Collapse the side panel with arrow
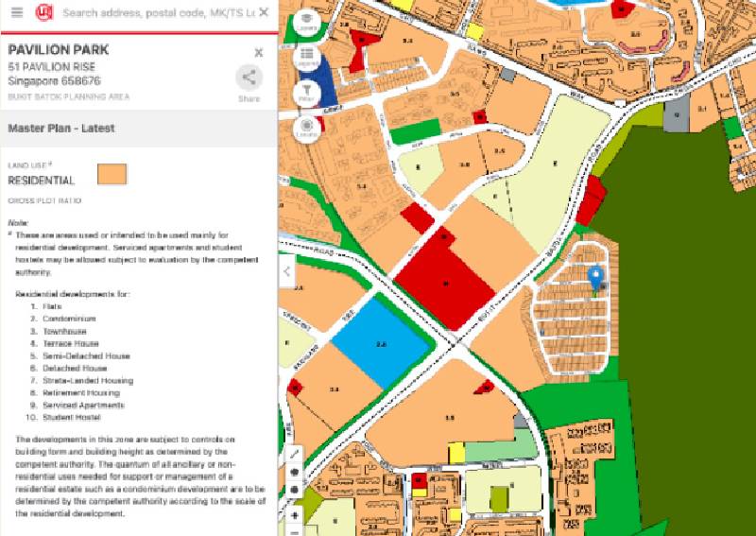The height and width of the screenshot is (536, 756). click(x=287, y=271)
